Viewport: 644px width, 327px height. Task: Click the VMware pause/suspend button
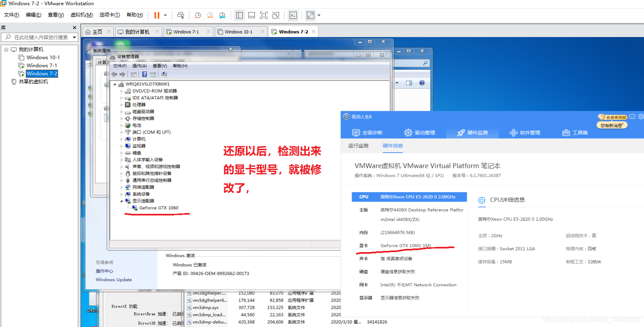point(157,15)
